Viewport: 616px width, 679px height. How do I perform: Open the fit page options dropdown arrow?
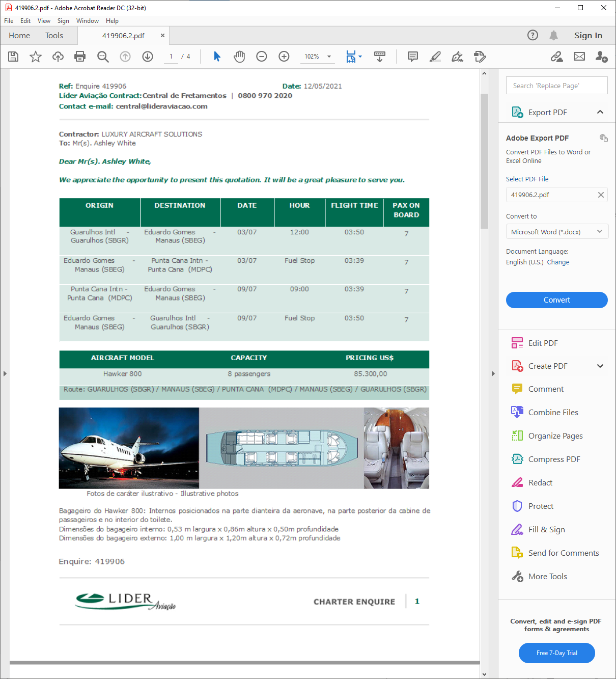[x=360, y=57]
